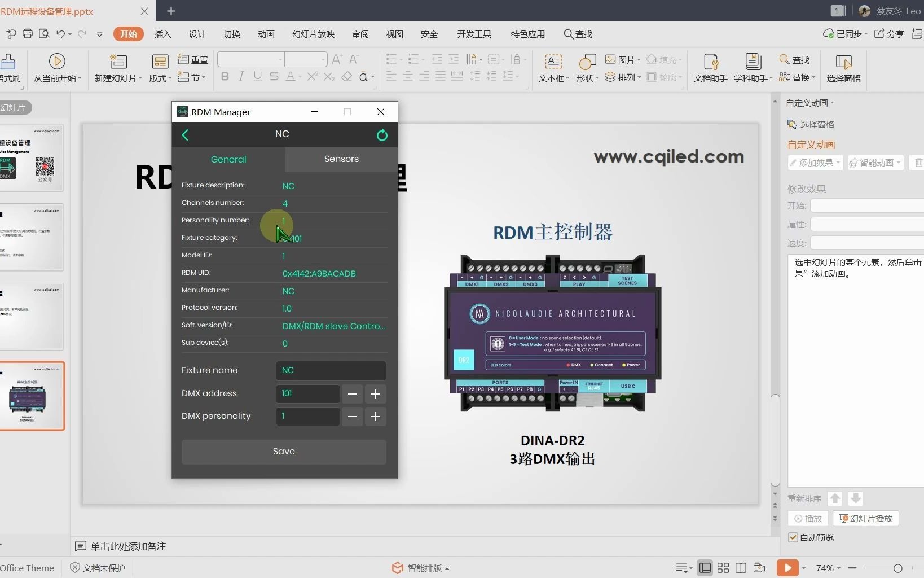
Task: Click the 学科助手 icon
Action: click(753, 68)
